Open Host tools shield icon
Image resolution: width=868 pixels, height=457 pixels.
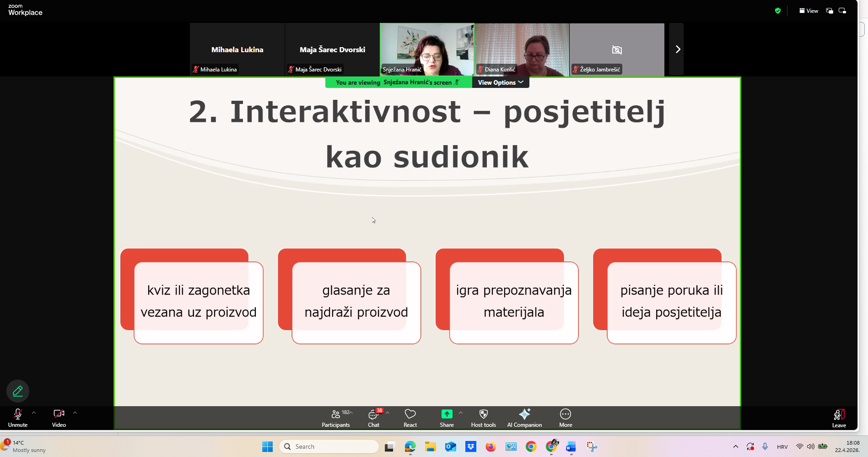click(x=483, y=417)
